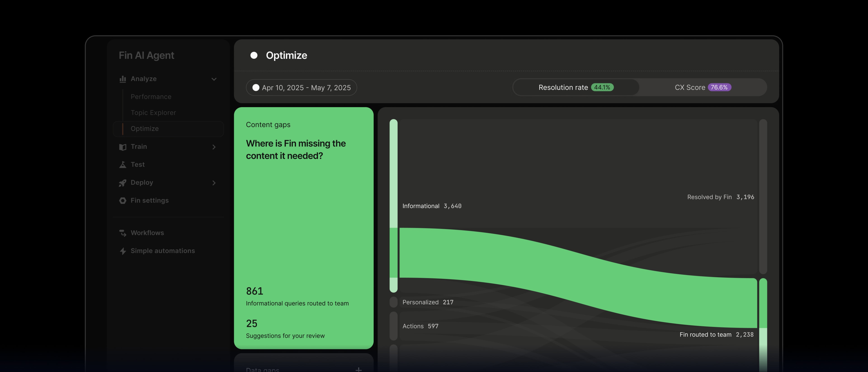The width and height of the screenshot is (868, 372).
Task: Select the Informational 3,640 node bar
Action: pyautogui.click(x=394, y=205)
